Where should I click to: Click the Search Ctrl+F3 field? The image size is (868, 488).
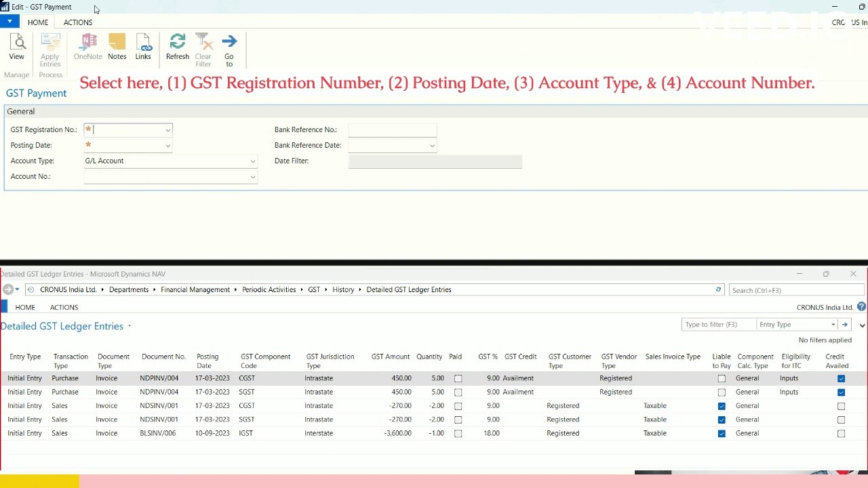[796, 289]
